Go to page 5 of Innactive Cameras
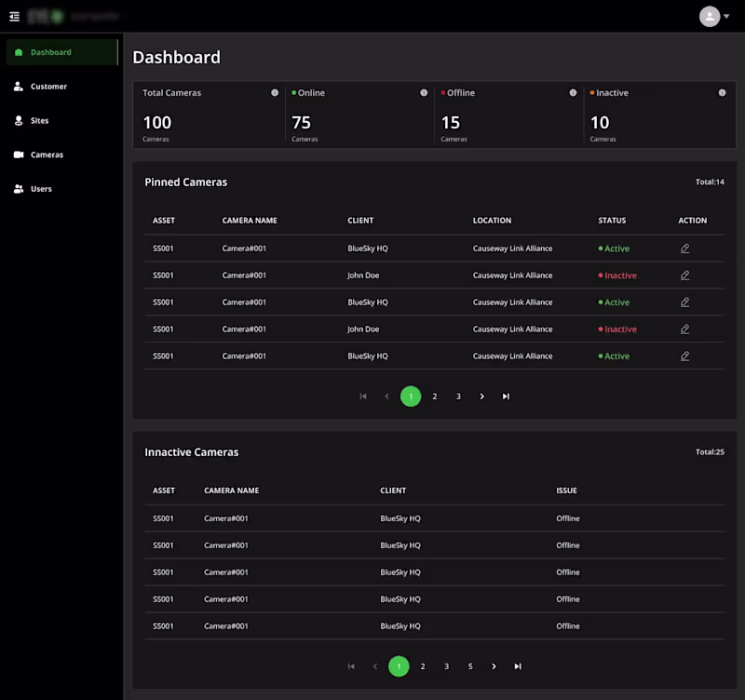 pyautogui.click(x=470, y=666)
